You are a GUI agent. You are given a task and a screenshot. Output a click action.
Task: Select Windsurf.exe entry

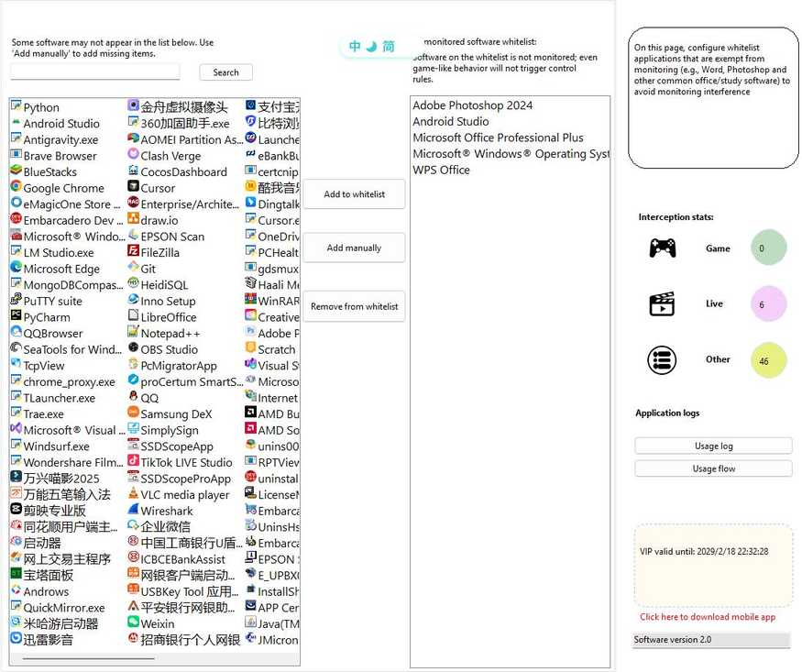click(x=50, y=446)
